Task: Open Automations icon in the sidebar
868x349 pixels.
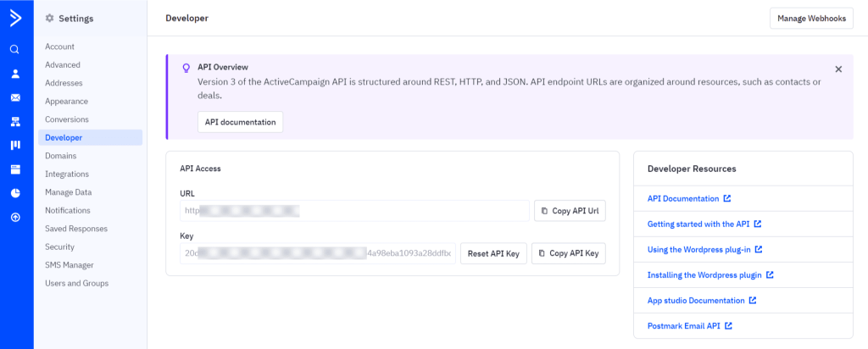Action: click(x=15, y=122)
